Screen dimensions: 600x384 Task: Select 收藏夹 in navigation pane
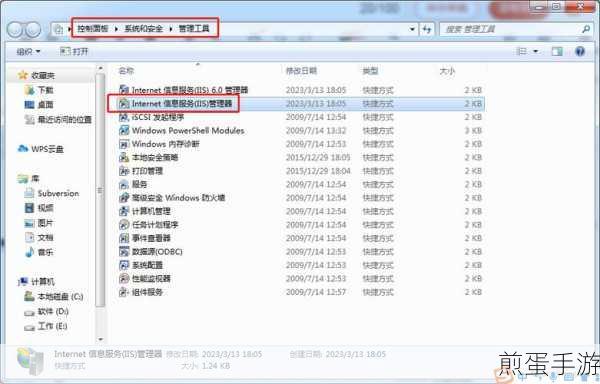[42, 76]
